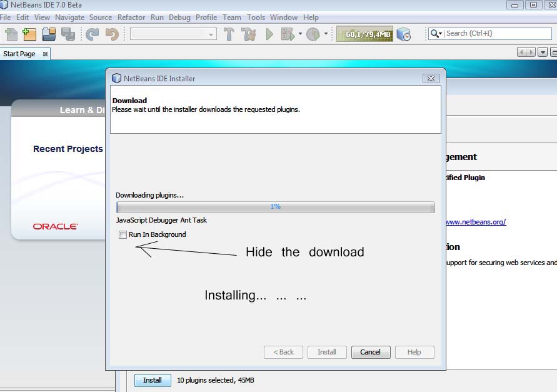Open the Profile menu
This screenshot has width=557, height=392.
point(206,18)
